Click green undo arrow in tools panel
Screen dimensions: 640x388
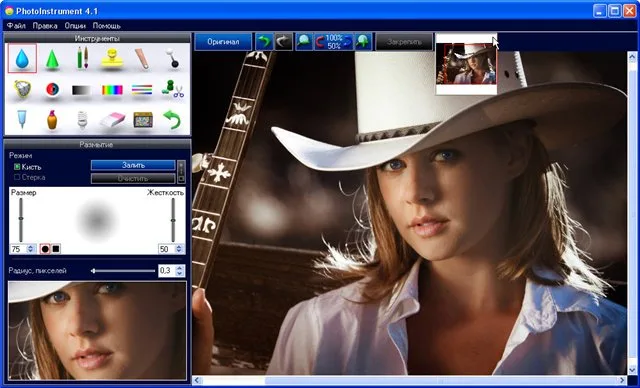pyautogui.click(x=172, y=120)
